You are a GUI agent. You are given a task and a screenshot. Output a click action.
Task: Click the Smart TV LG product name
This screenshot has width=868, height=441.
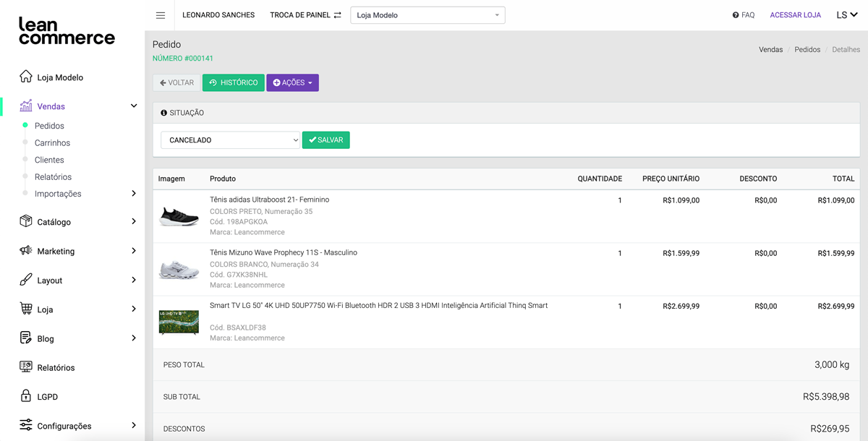coord(378,306)
